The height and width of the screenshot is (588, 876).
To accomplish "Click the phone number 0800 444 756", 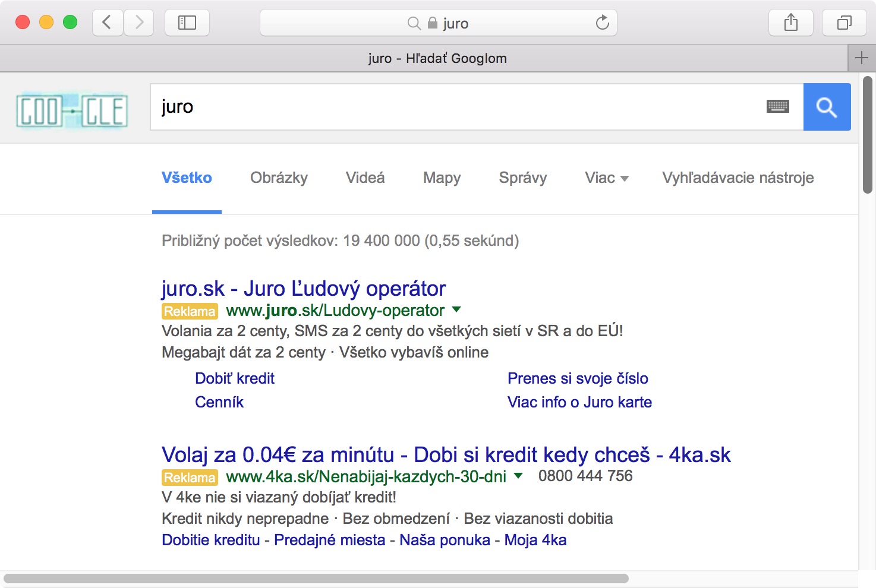I will pos(585,476).
